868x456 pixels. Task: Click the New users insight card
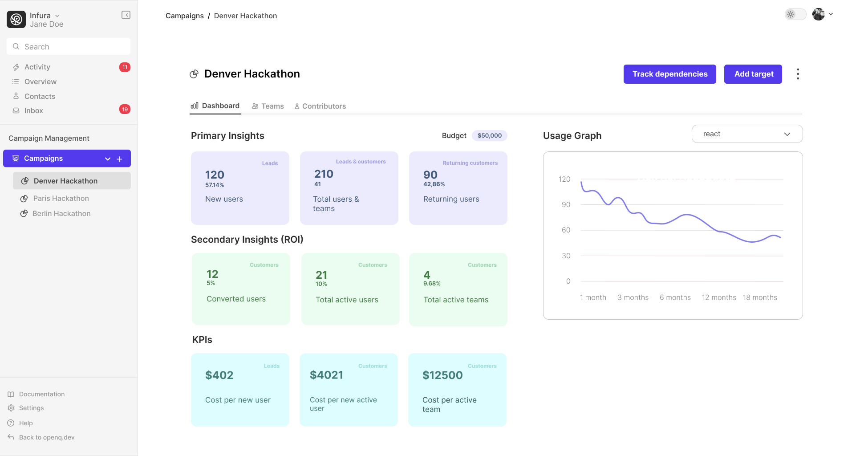click(x=240, y=188)
